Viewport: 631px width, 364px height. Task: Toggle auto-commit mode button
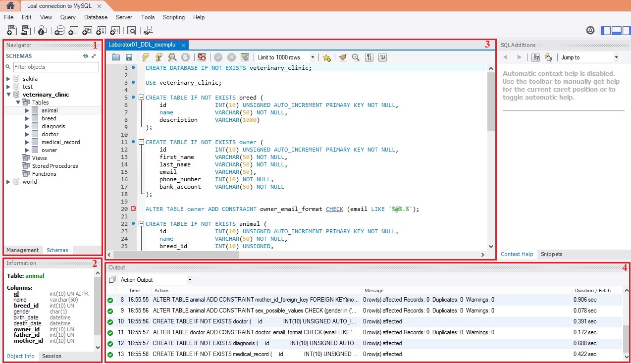point(245,57)
